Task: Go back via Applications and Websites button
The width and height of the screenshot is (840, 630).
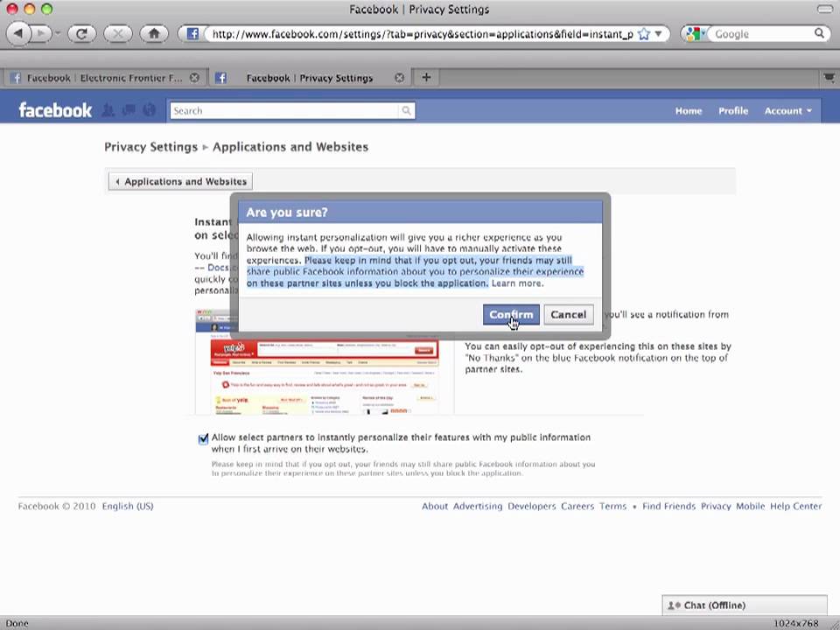Action: 180,182
